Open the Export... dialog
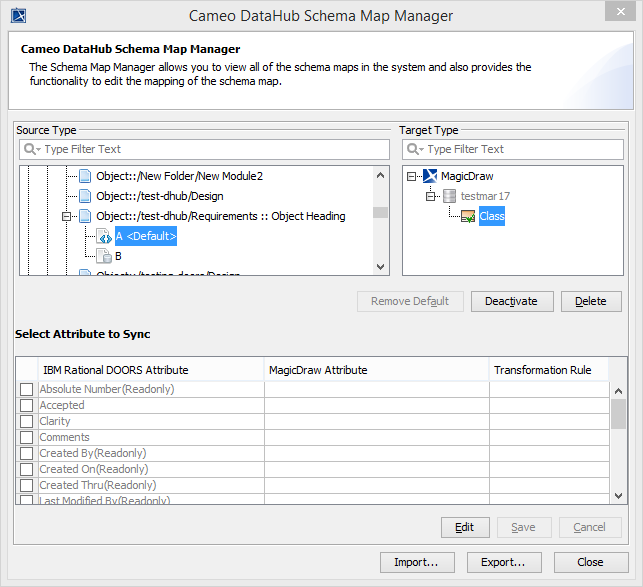This screenshot has height=587, width=643. [x=504, y=562]
